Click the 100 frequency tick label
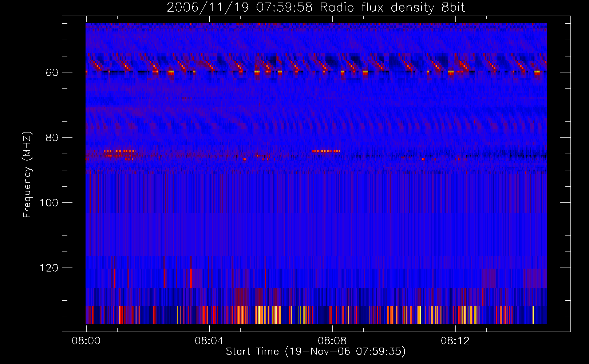Screen dimensions: 589x364 tap(49, 203)
